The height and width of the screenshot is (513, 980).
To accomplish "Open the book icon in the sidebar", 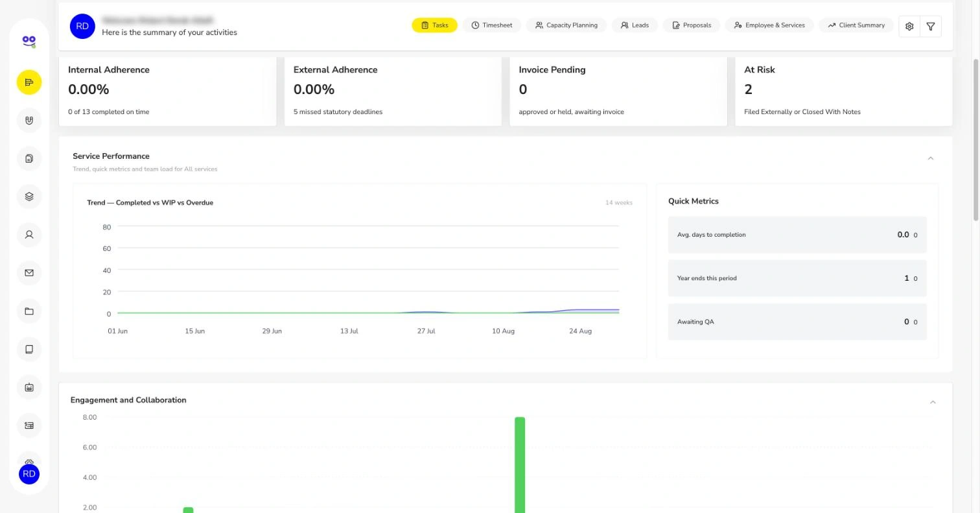I will 29,349.
